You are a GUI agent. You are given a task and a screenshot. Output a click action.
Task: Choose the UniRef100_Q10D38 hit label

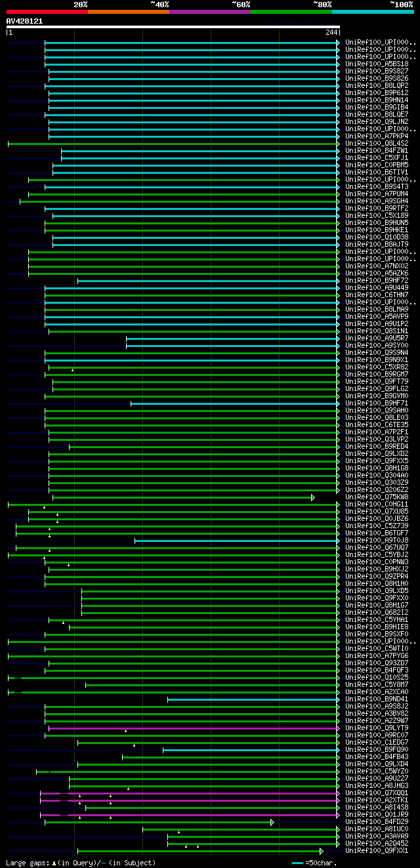pos(377,237)
